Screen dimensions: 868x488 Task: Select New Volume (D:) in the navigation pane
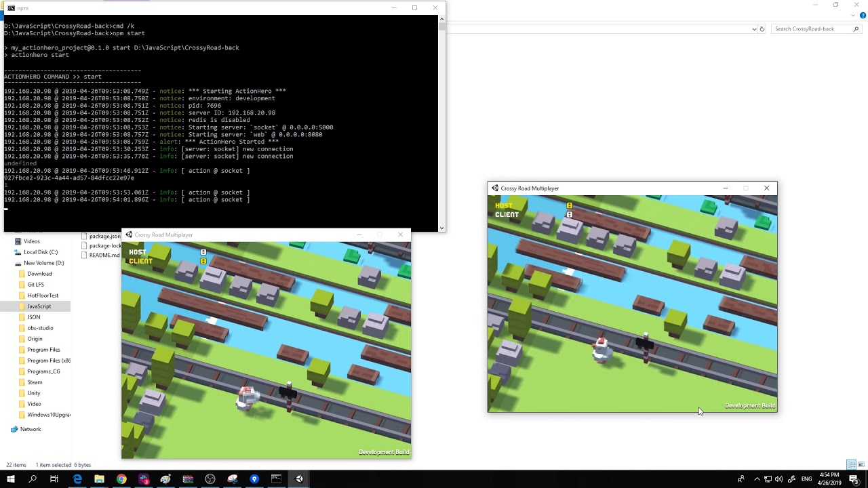(43, 263)
